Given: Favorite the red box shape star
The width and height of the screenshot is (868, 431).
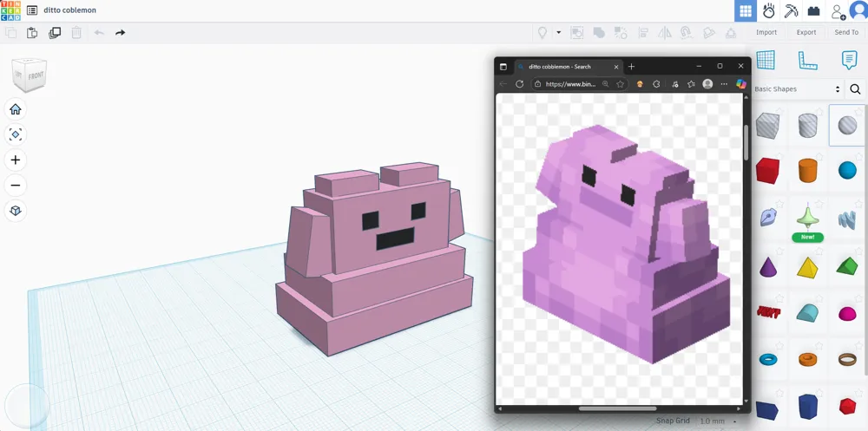Looking at the screenshot, I should pyautogui.click(x=778, y=158).
